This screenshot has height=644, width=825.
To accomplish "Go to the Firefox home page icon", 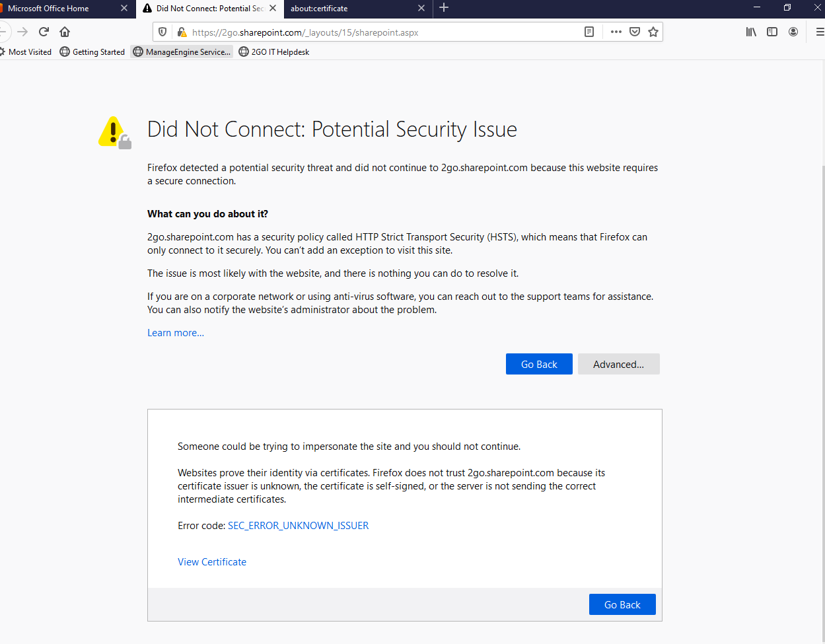I will [x=65, y=32].
